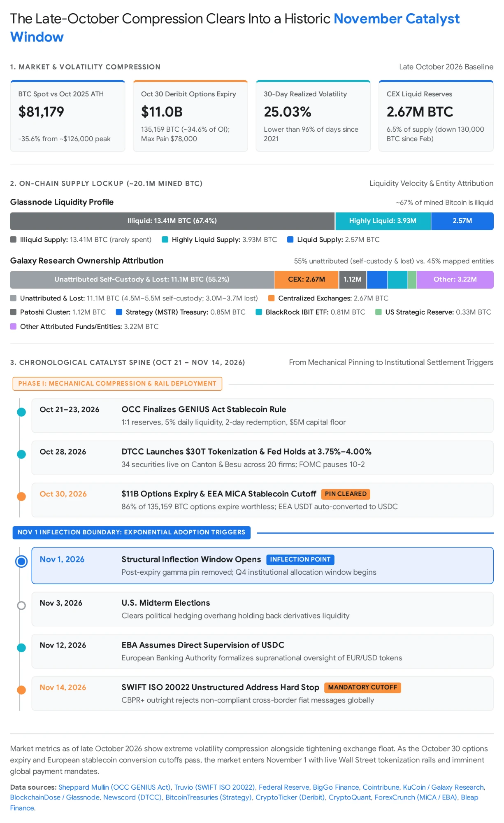Click the $81,179 spot price value
This screenshot has height=823, width=504.
41,112
